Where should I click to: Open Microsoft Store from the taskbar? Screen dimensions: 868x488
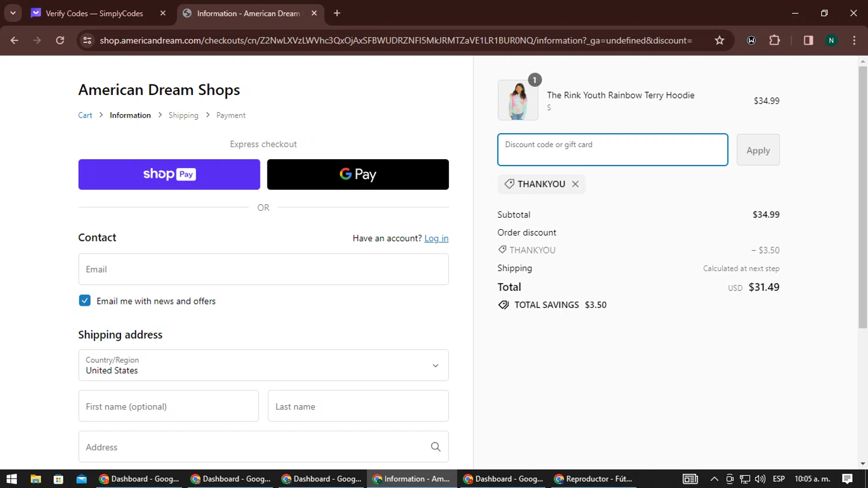[58, 479]
